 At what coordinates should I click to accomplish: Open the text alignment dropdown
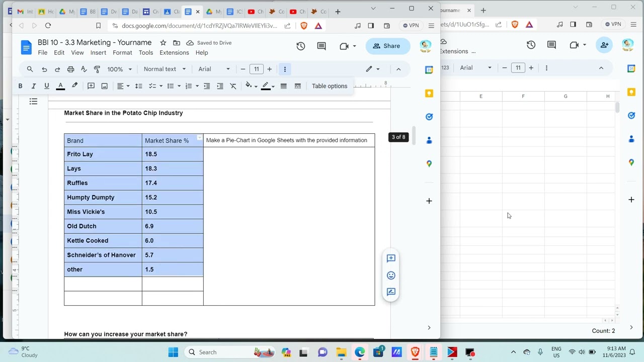click(x=123, y=86)
